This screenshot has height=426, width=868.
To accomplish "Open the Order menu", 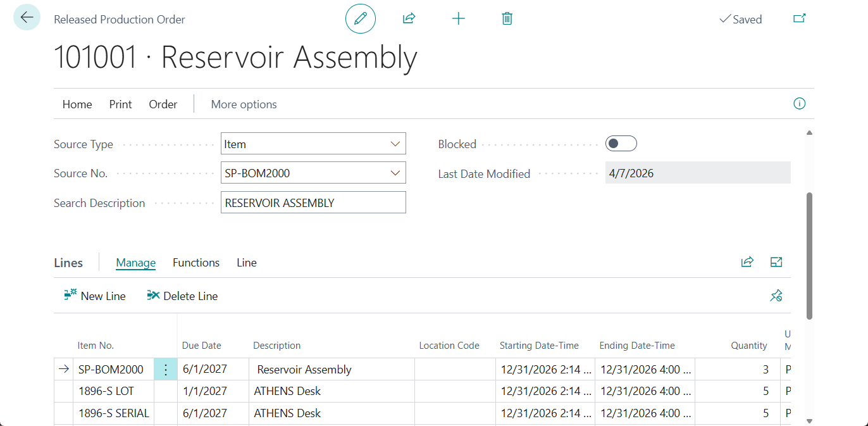I will click(x=162, y=104).
